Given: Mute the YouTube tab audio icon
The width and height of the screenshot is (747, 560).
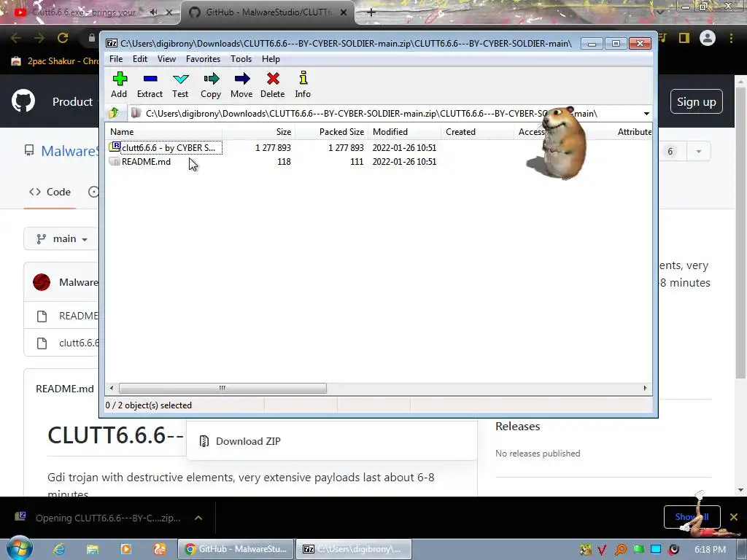Looking at the screenshot, I should pos(153,12).
